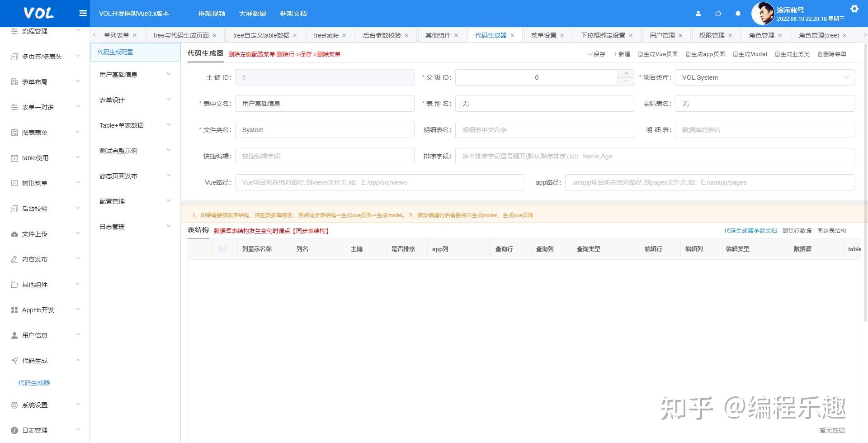
Task: Open the notifications bell icon
Action: (x=738, y=14)
